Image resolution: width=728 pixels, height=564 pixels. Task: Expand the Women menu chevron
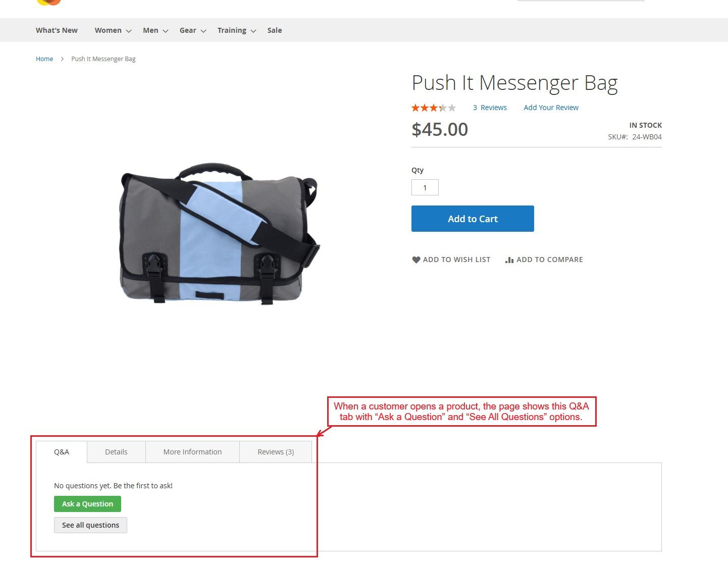[129, 31]
